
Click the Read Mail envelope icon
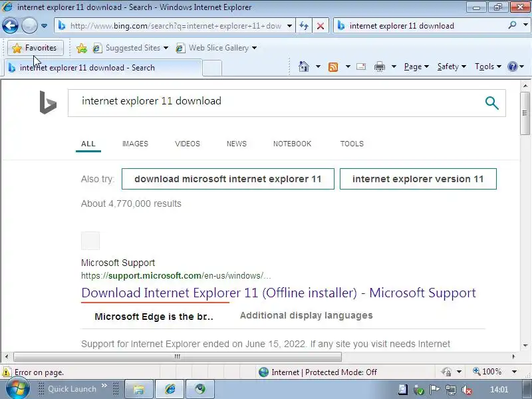[x=361, y=66]
